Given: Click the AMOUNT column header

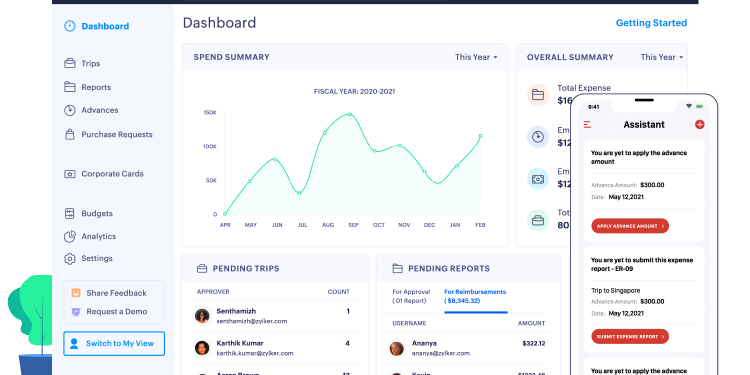Looking at the screenshot, I should pos(531,323).
